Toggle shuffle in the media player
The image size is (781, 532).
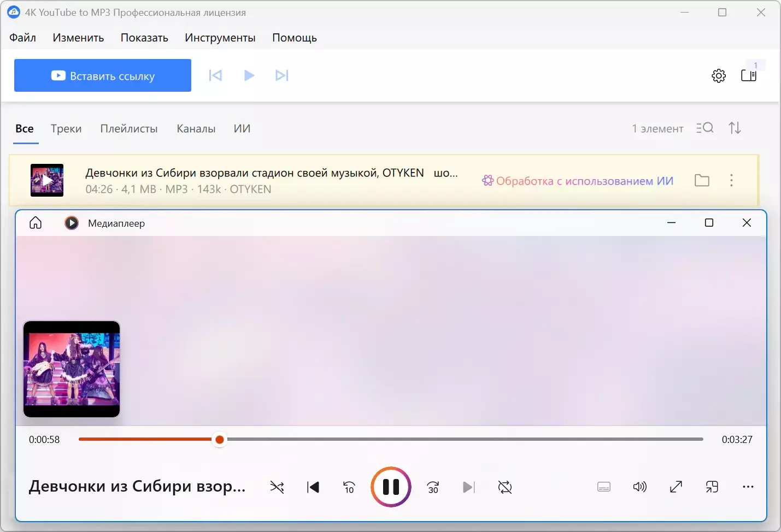point(277,487)
